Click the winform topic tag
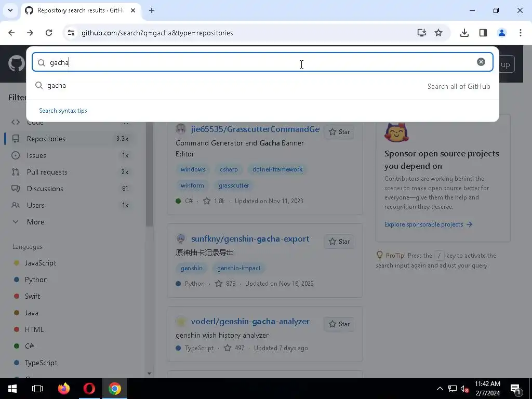 pos(192,185)
